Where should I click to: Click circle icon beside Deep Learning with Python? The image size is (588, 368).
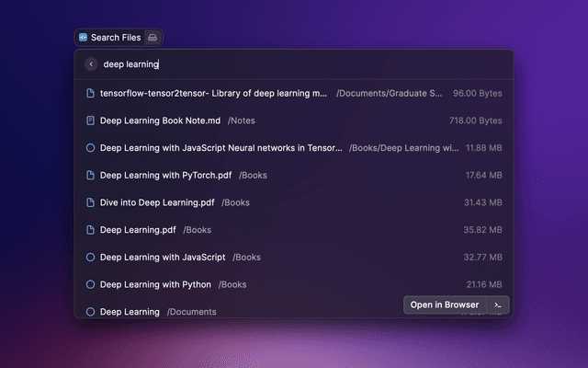pyautogui.click(x=90, y=285)
